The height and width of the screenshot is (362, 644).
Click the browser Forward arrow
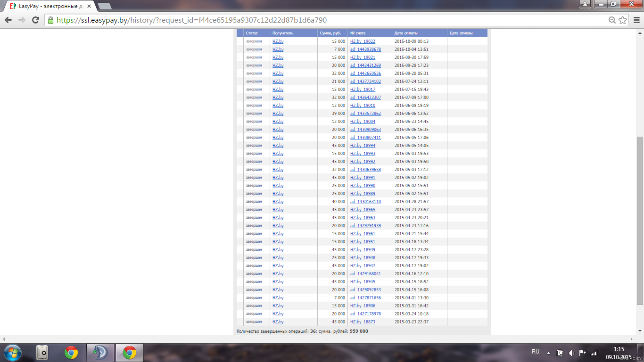click(x=22, y=20)
